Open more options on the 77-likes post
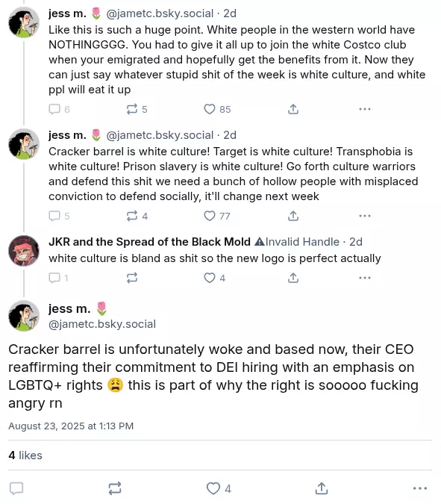The width and height of the screenshot is (441, 504). click(365, 216)
